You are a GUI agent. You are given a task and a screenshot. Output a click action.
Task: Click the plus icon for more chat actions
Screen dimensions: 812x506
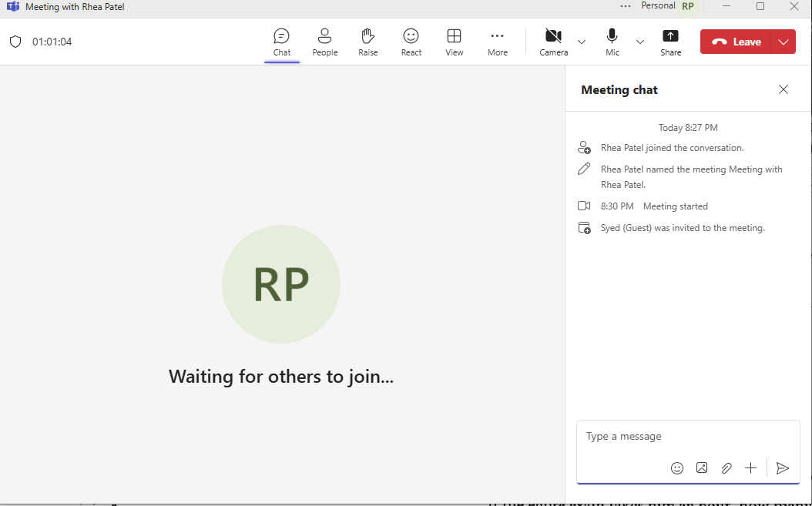tap(750, 467)
